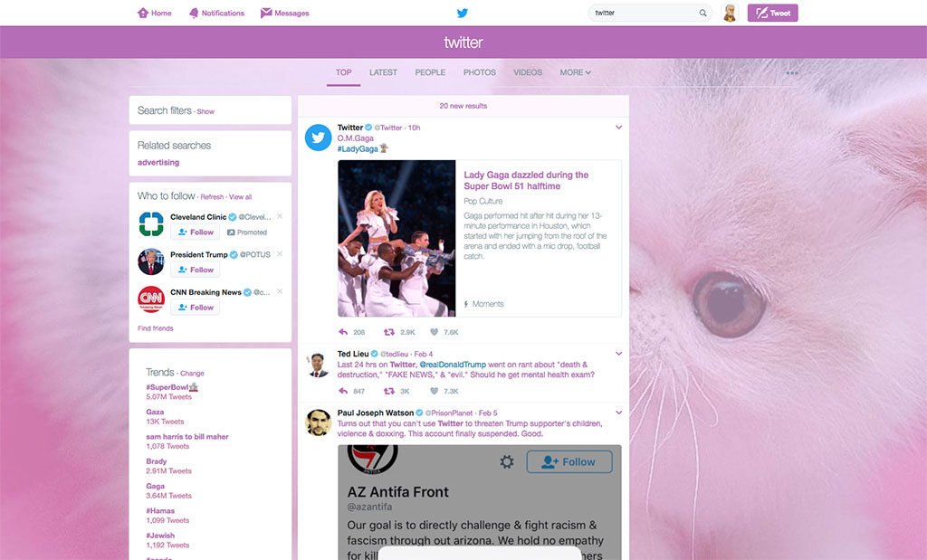This screenshot has width=927, height=560.
Task: Expand Paul Joseph Watson's tweet menu
Action: click(618, 412)
